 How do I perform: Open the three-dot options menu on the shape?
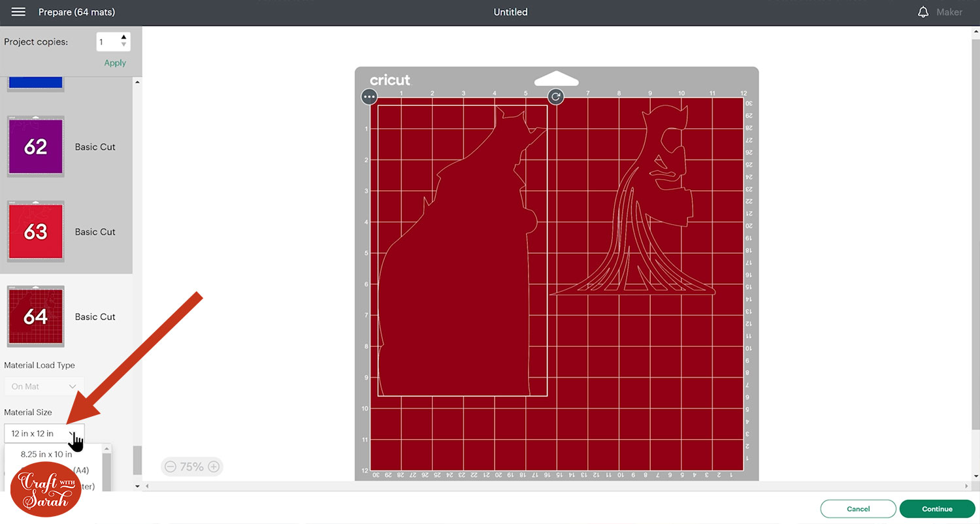[x=370, y=97]
